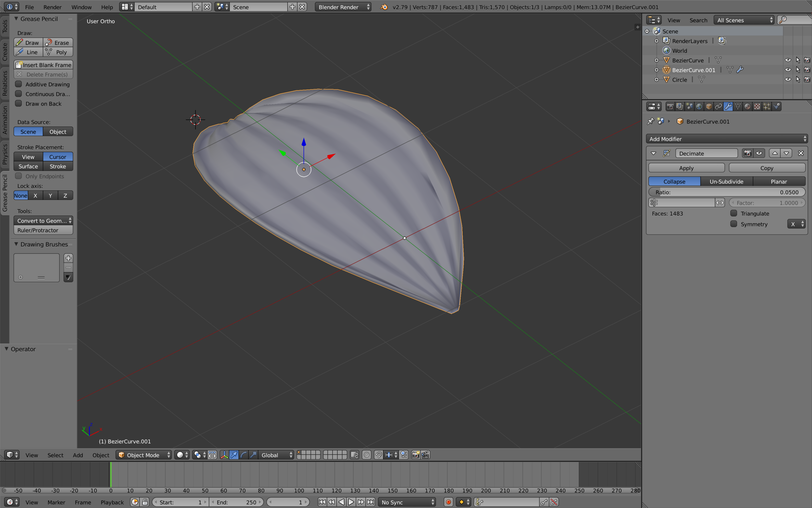This screenshot has width=812, height=508.
Task: Click the jump to end frame button
Action: click(371, 502)
